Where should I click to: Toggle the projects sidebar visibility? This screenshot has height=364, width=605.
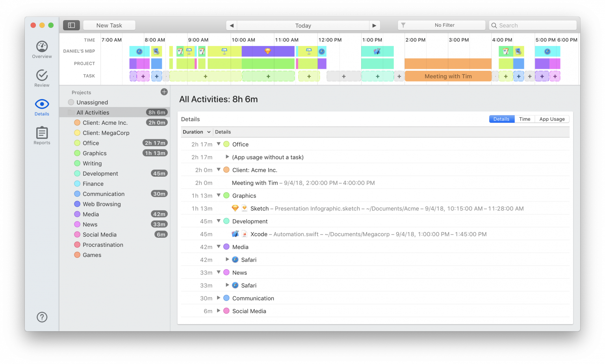pyautogui.click(x=71, y=25)
